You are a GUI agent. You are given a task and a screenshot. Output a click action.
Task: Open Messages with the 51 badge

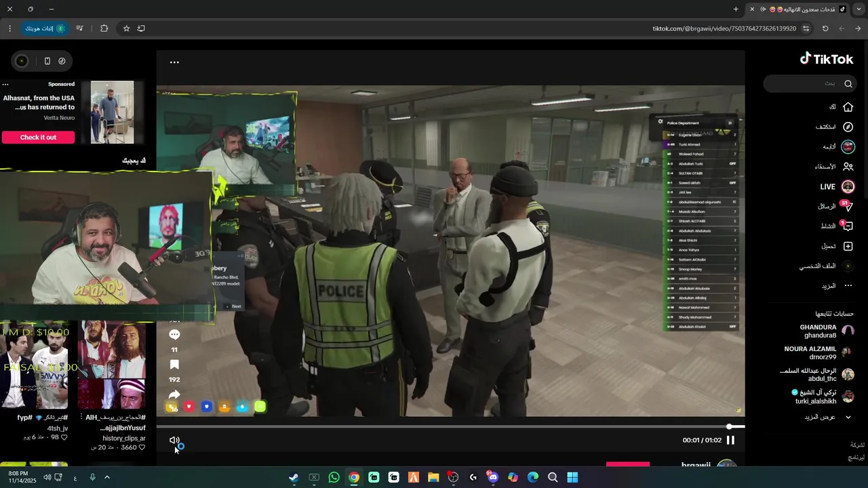click(x=835, y=206)
